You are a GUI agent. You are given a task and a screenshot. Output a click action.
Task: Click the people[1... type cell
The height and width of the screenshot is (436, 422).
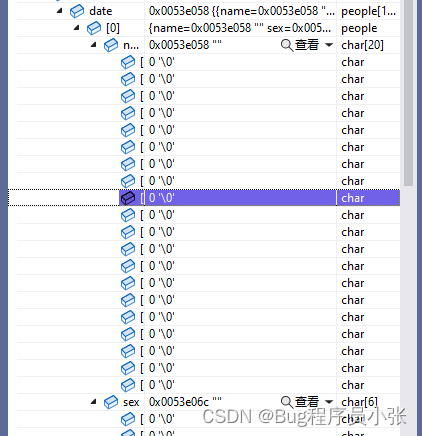pos(368,11)
